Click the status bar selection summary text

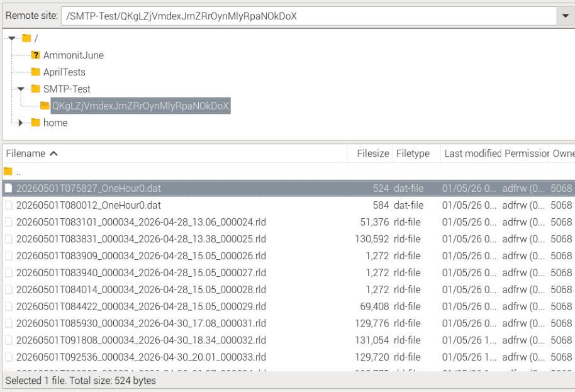81,380
